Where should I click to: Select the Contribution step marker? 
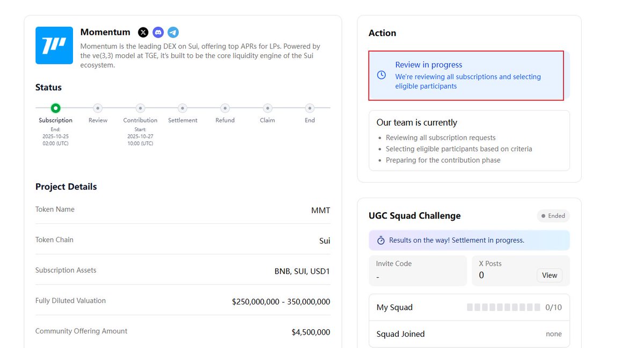140,108
